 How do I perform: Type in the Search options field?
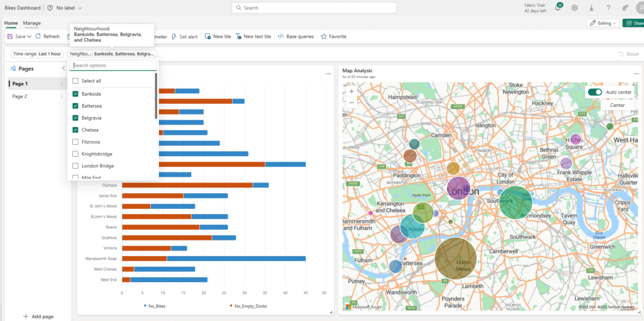tap(113, 65)
